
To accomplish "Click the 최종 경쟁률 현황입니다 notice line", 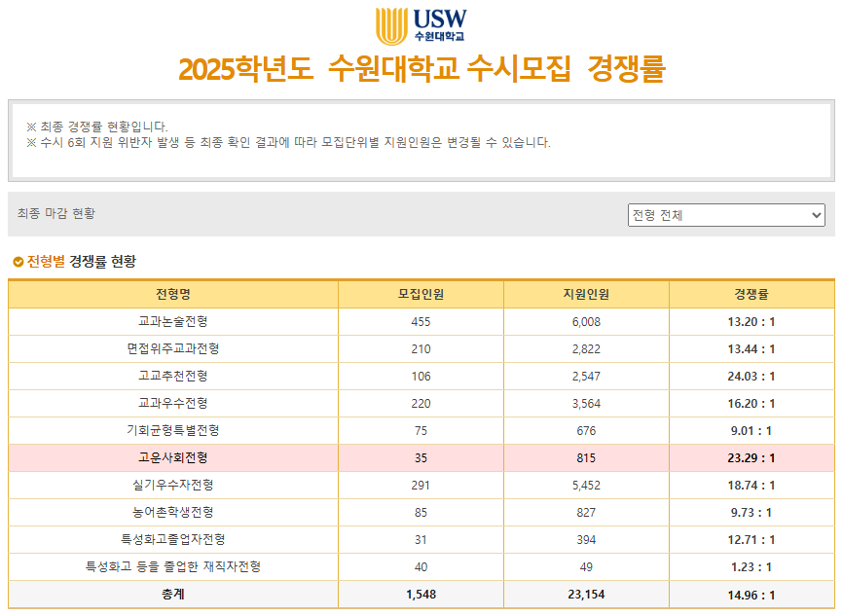I will click(97, 127).
